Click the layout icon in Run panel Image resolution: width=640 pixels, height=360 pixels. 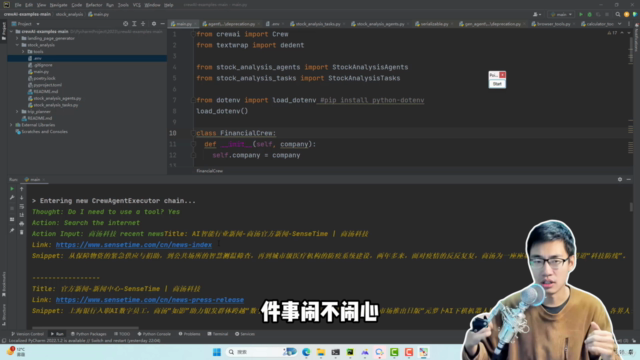12,220
